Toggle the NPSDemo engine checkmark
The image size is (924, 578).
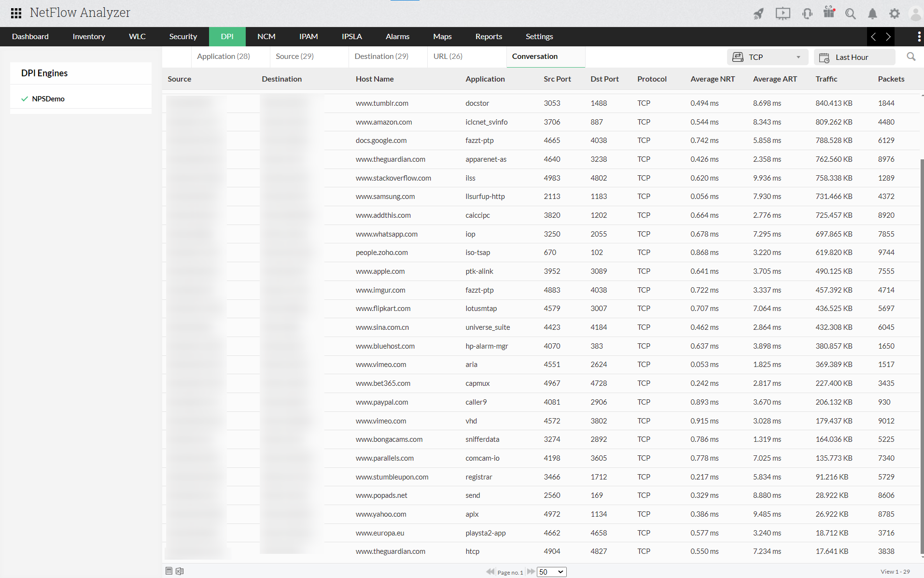click(25, 99)
